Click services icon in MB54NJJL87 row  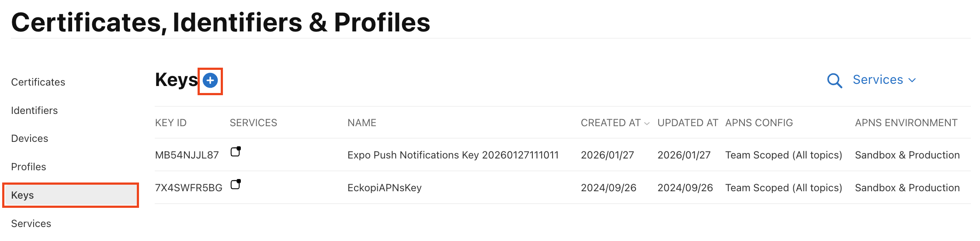236,152
